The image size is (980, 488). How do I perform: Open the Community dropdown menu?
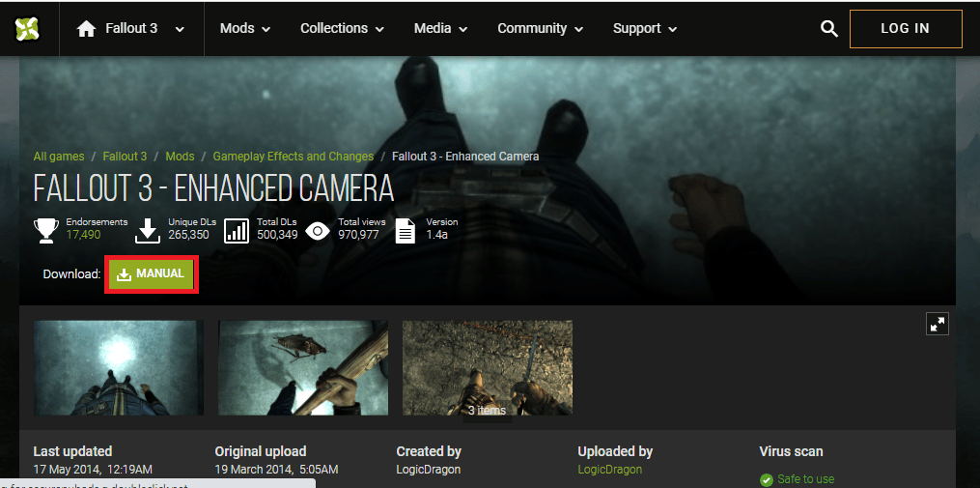coord(540,28)
